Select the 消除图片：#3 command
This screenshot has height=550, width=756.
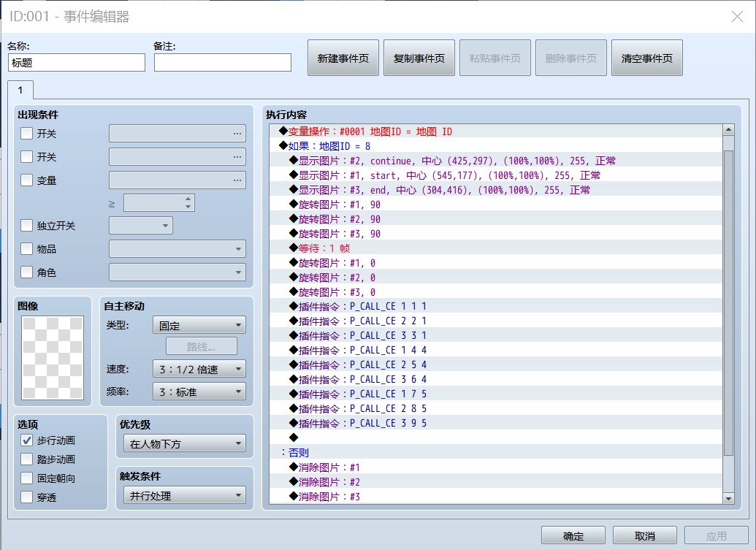click(496, 497)
